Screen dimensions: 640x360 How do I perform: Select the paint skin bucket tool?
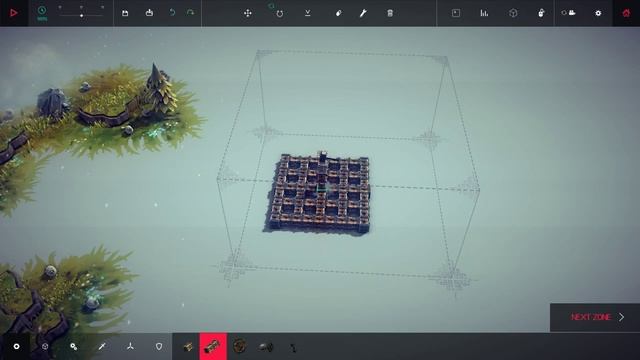339,13
